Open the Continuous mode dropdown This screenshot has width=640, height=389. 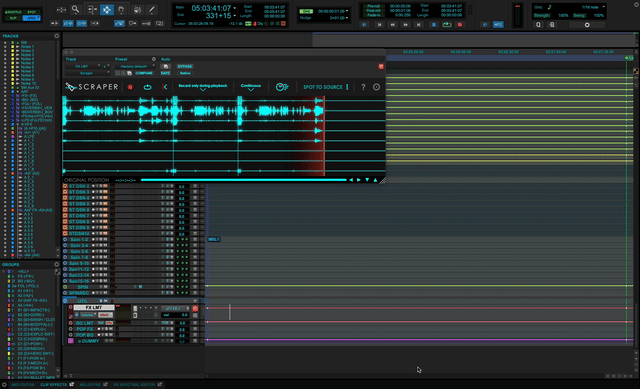pyautogui.click(x=251, y=87)
